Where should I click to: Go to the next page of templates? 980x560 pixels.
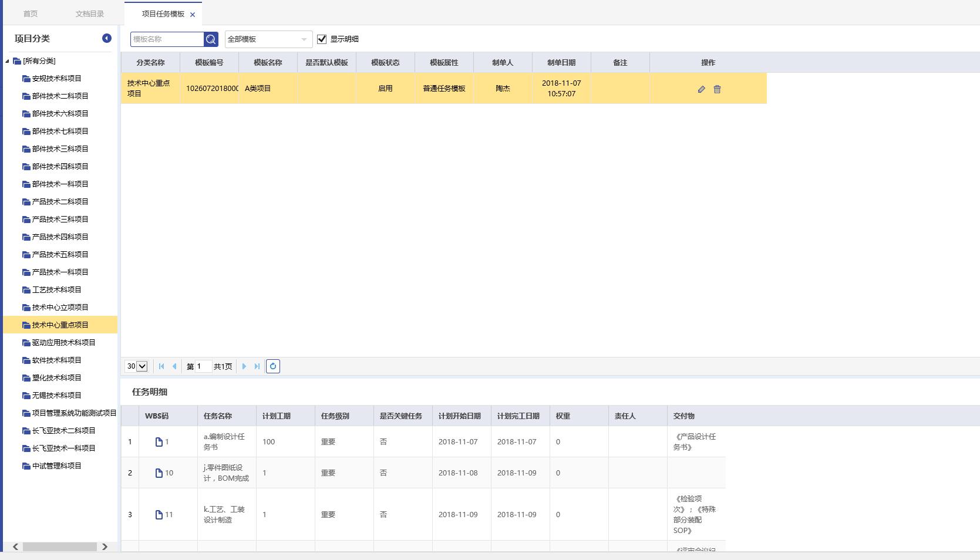pyautogui.click(x=244, y=366)
